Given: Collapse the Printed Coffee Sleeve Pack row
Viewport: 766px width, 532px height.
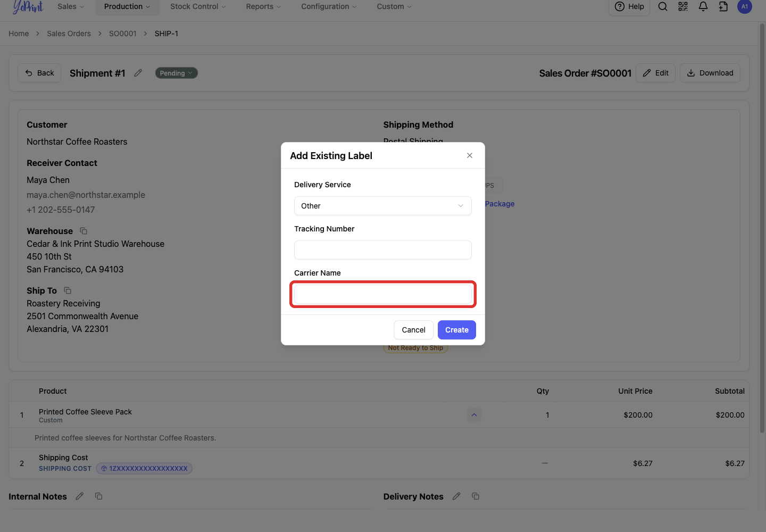Looking at the screenshot, I should click(x=474, y=415).
